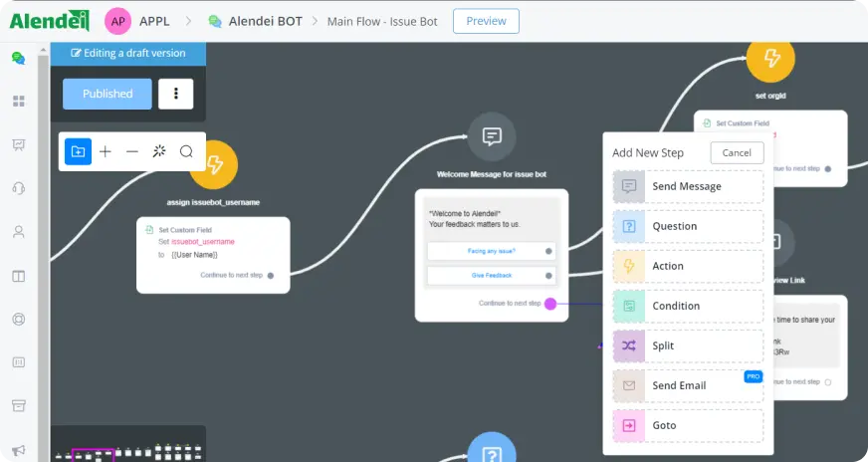Click the ticket icon in sidebar
This screenshot has width=868, height=462.
[x=19, y=362]
